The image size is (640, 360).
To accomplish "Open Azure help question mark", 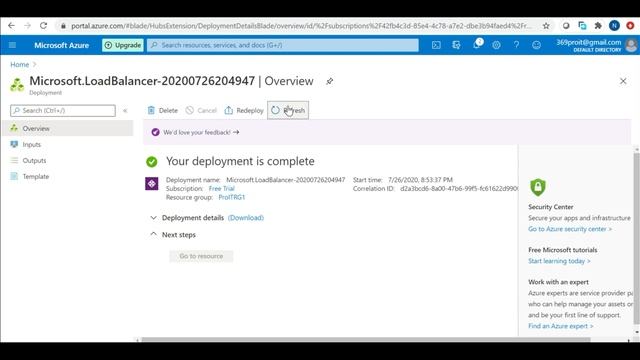I will point(516,45).
